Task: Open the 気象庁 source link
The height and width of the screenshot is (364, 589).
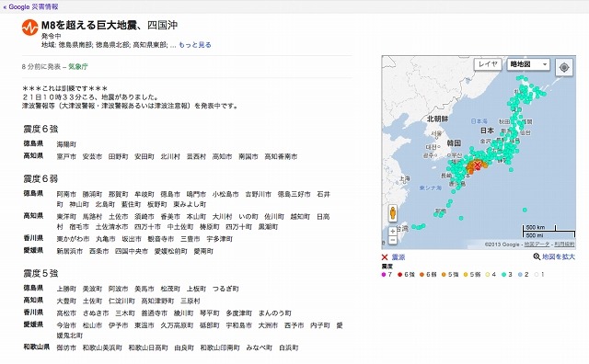Action: 78,66
